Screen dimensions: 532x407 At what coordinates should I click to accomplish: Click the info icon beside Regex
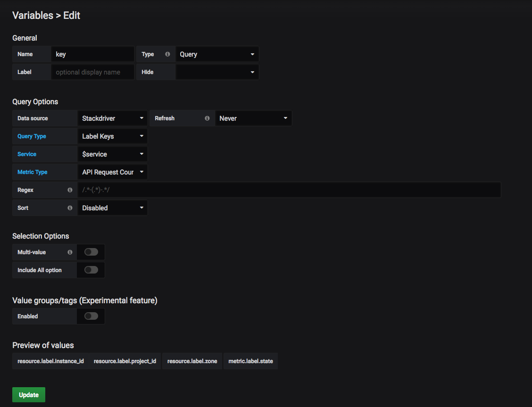click(70, 190)
